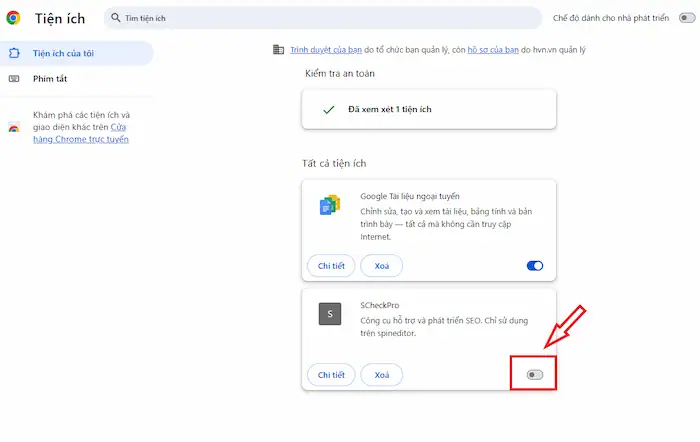Remove SCheckPro with the Xoá button
700x442 pixels.
click(x=381, y=374)
